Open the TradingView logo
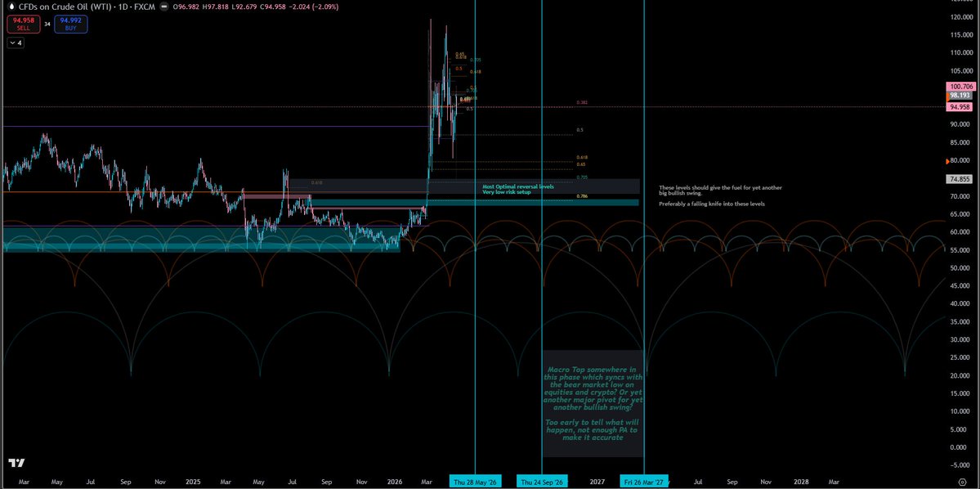980x489 pixels. coord(16,464)
